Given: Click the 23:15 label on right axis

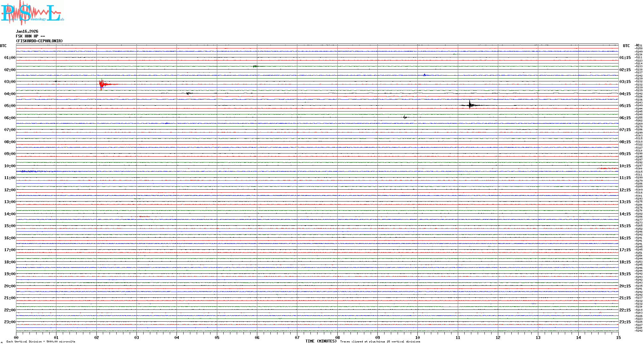Looking at the screenshot, I should 625,322.
